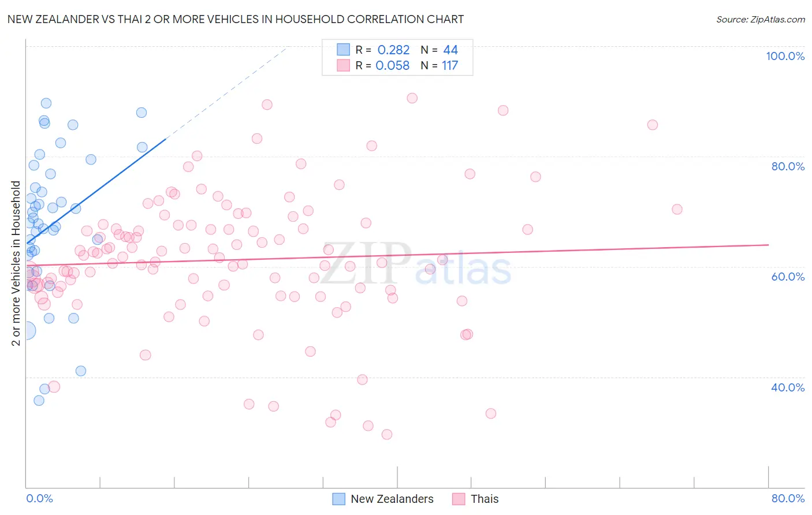Open the ZipAtlas.com source link
This screenshot has width=812, height=515.
(761, 19)
